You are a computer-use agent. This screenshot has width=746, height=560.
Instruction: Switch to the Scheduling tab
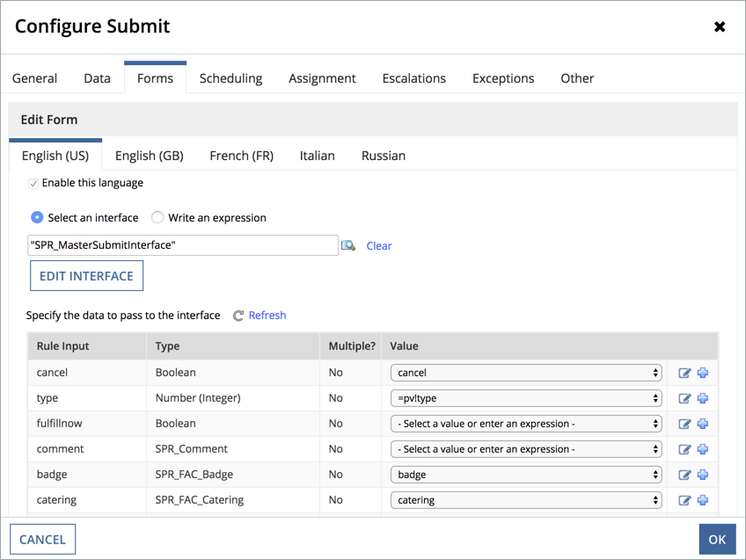230,78
